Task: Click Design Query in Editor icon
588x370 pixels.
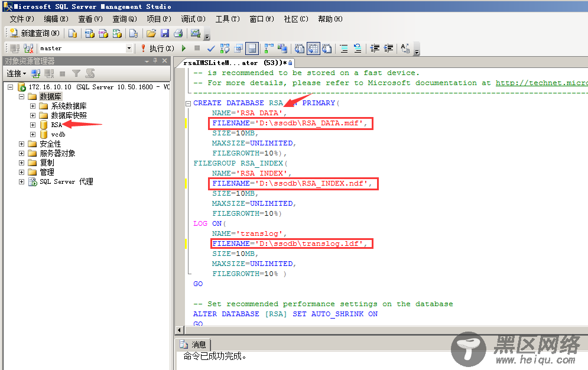Action: click(x=239, y=48)
